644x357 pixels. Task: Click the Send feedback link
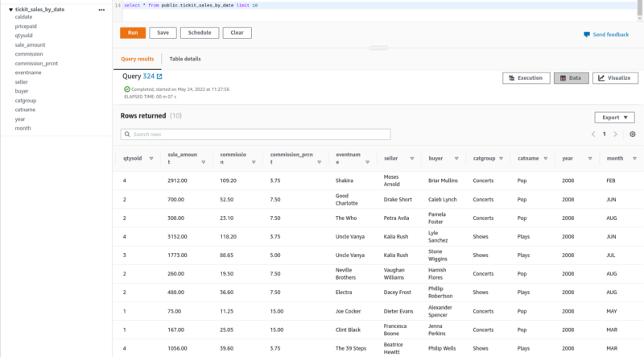(611, 35)
